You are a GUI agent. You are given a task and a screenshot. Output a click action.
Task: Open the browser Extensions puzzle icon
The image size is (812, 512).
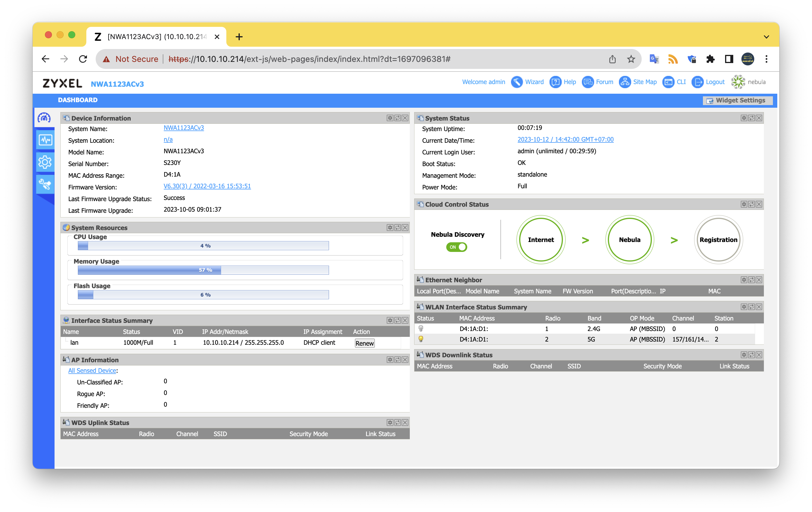point(710,59)
